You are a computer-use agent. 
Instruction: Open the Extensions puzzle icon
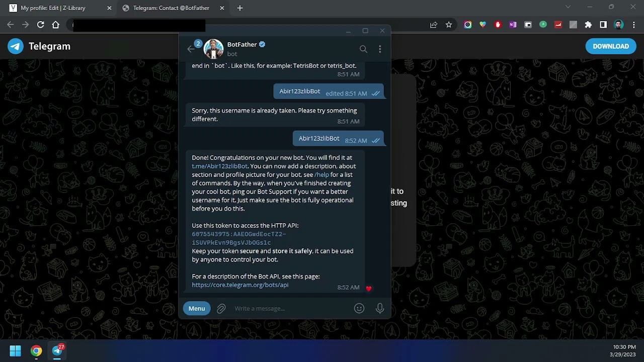tap(588, 25)
